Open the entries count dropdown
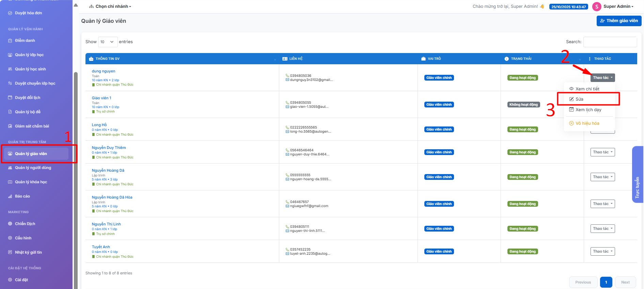 click(x=108, y=42)
